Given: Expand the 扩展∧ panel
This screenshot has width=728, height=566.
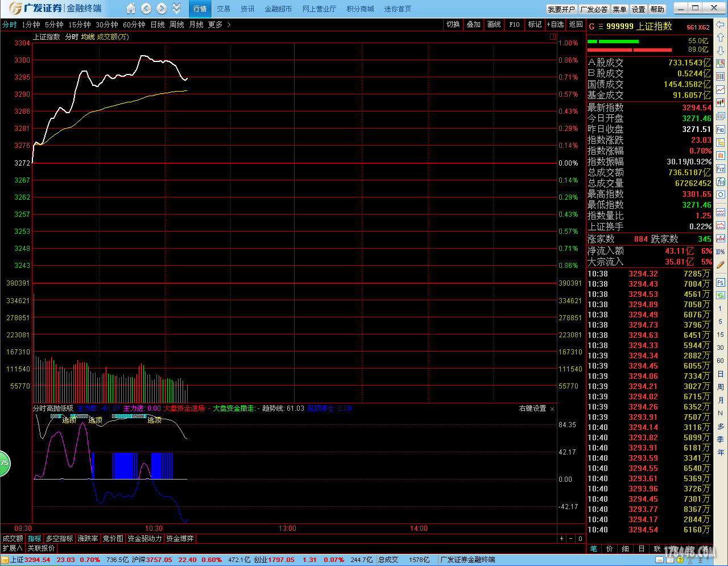Looking at the screenshot, I should (13, 548).
